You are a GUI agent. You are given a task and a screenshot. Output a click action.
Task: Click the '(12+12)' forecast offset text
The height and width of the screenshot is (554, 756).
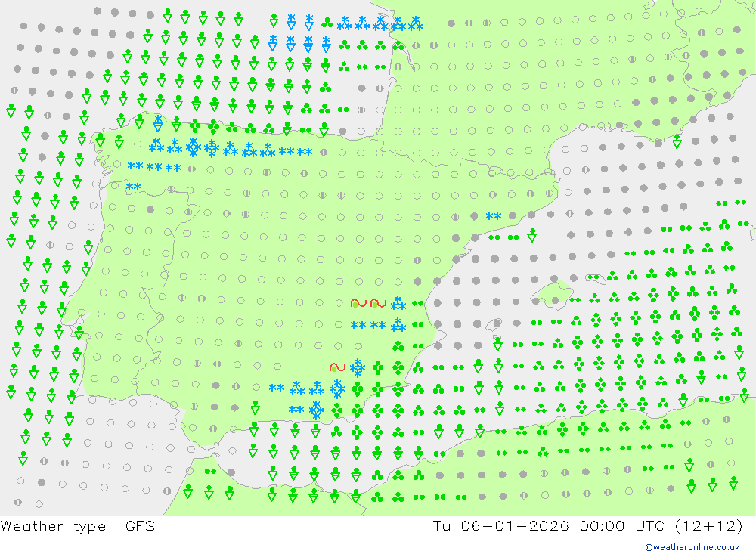709,525
